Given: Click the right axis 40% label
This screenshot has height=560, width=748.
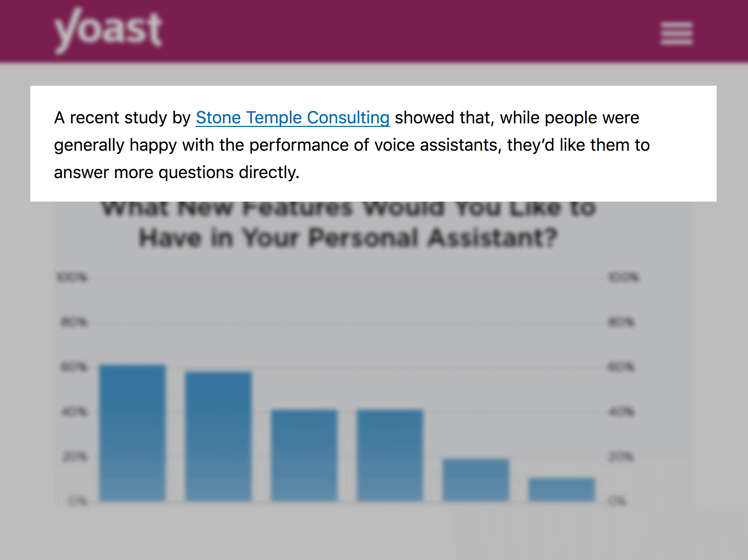Looking at the screenshot, I should pos(621,412).
